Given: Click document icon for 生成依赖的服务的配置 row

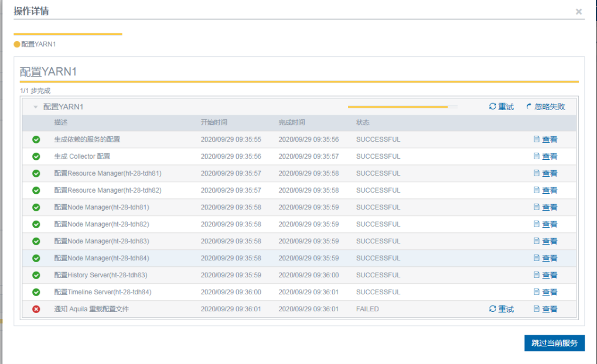Looking at the screenshot, I should (536, 139).
